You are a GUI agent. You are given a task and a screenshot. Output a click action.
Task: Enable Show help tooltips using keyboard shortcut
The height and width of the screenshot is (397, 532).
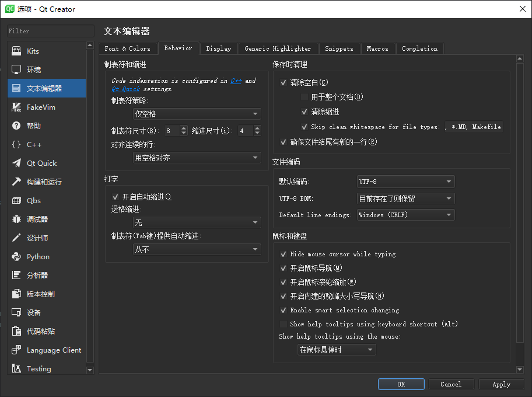(x=283, y=324)
